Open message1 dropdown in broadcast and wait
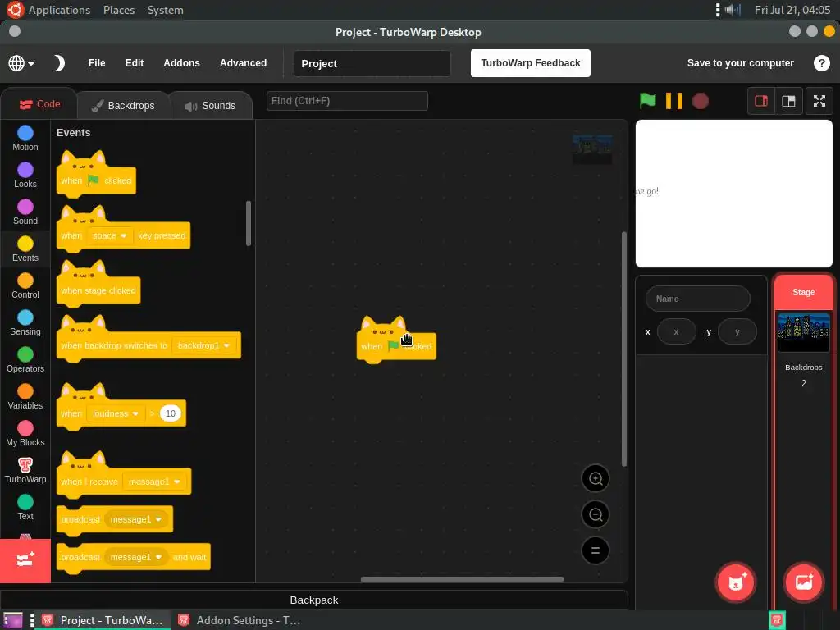 [136, 557]
